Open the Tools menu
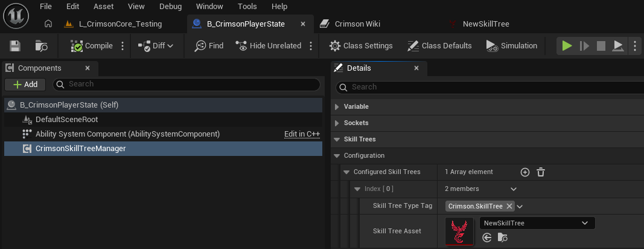The width and height of the screenshot is (644, 249). [247, 7]
